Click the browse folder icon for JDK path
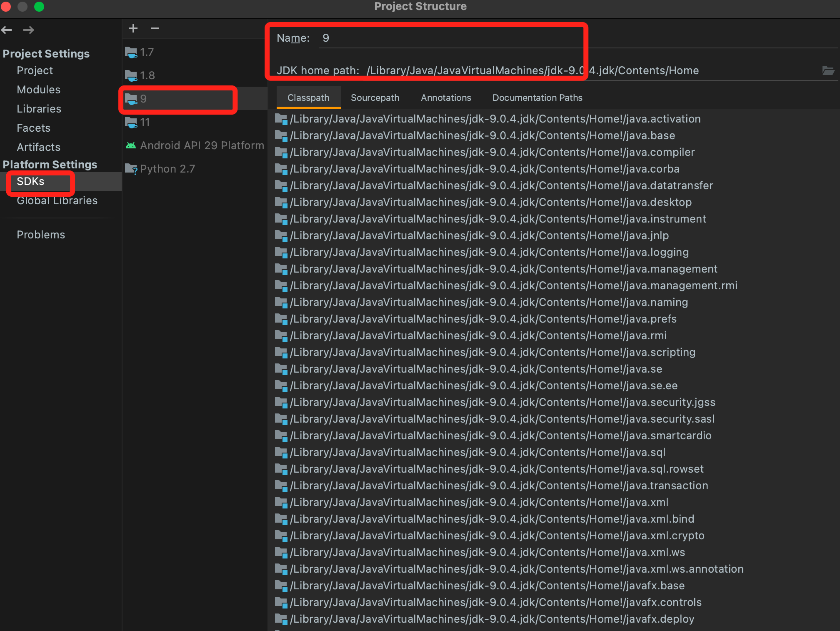Viewport: 840px width, 631px height. pyautogui.click(x=828, y=70)
